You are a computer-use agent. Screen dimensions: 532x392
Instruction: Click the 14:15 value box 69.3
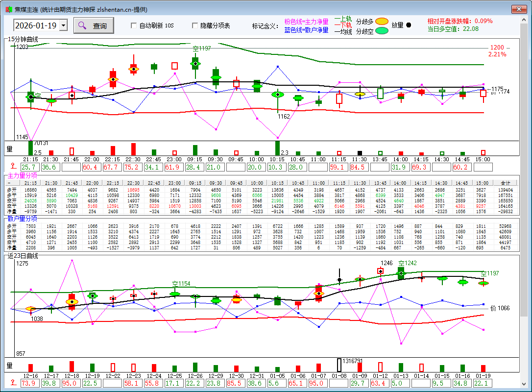coord(421,167)
